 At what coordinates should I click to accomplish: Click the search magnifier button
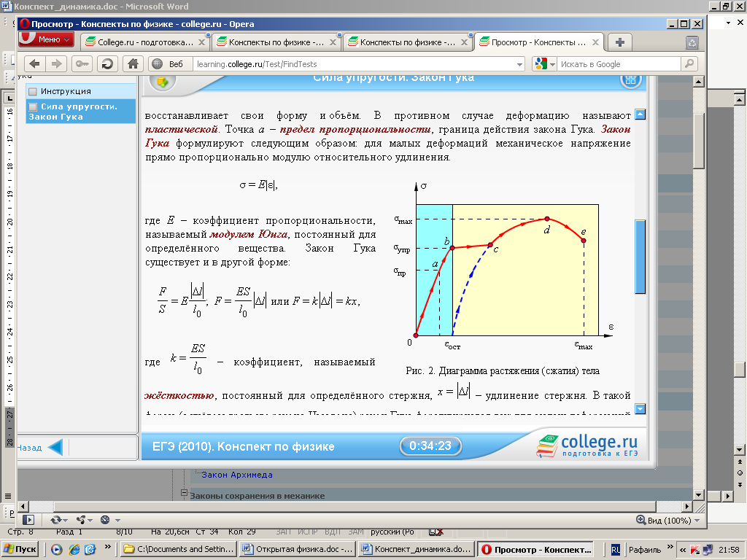pos(689,64)
